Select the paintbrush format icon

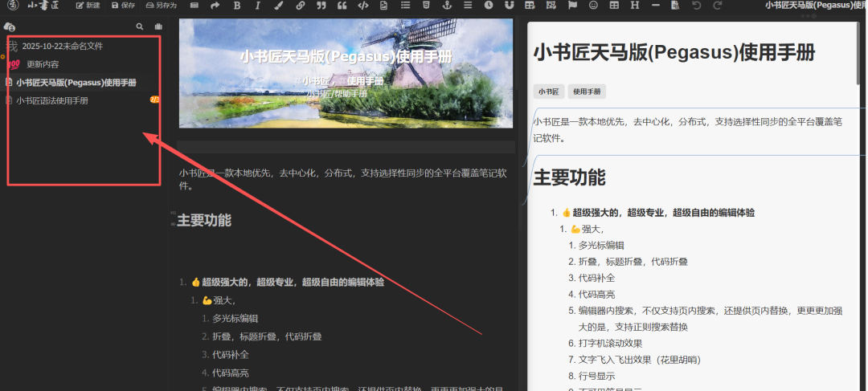click(x=278, y=6)
